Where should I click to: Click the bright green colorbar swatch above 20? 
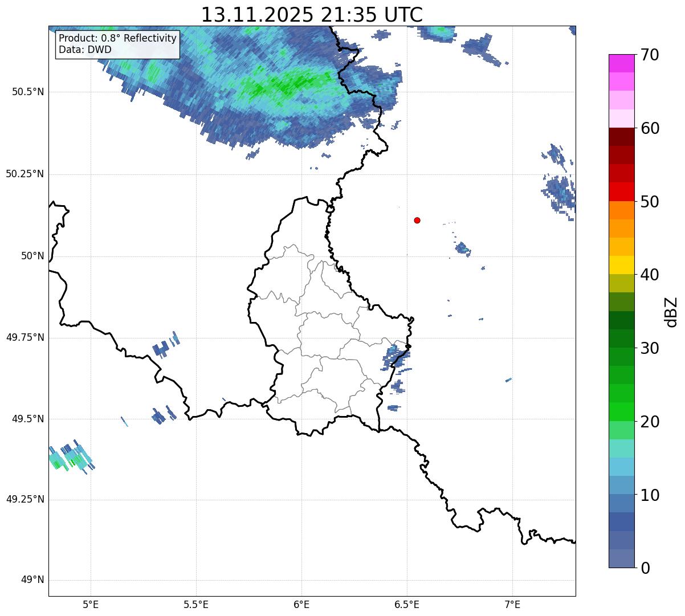622,411
